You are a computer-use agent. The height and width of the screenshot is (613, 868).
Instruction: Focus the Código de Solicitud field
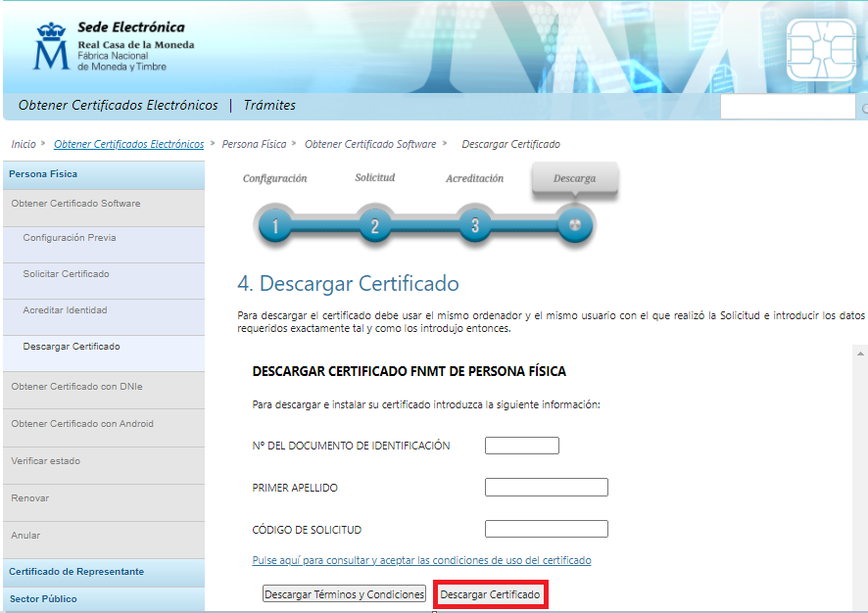click(547, 529)
